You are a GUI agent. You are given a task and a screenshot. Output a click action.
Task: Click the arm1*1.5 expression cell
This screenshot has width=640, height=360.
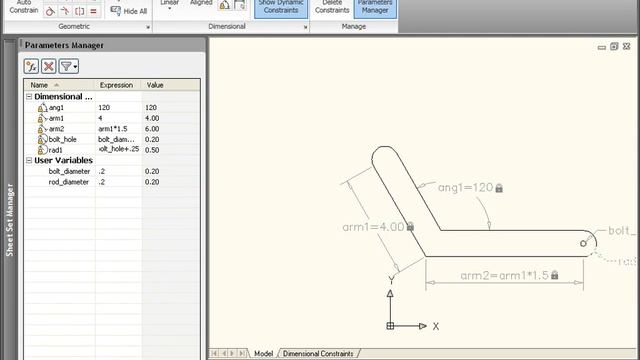pyautogui.click(x=118, y=129)
